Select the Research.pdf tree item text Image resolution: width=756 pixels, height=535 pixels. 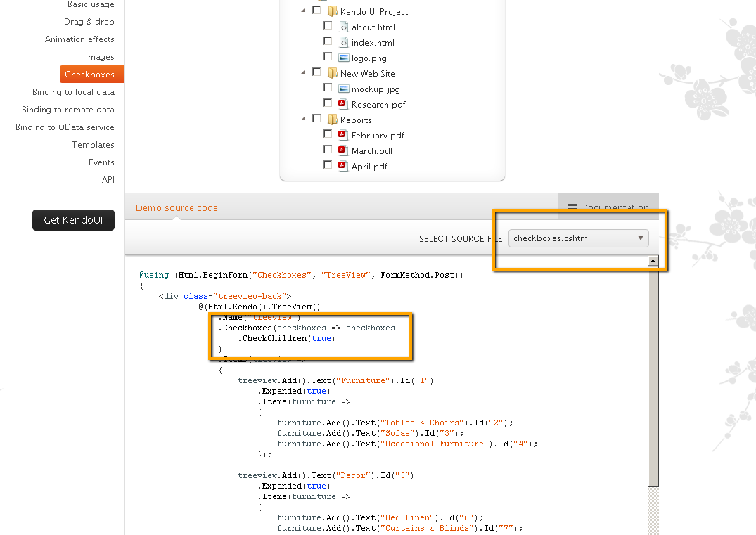tap(378, 105)
